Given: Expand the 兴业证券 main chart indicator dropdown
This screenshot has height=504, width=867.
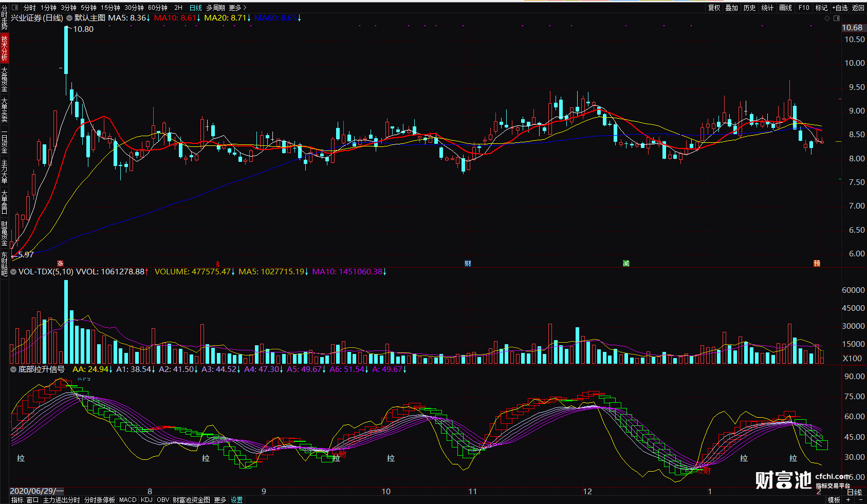Looking at the screenshot, I should (69, 18).
